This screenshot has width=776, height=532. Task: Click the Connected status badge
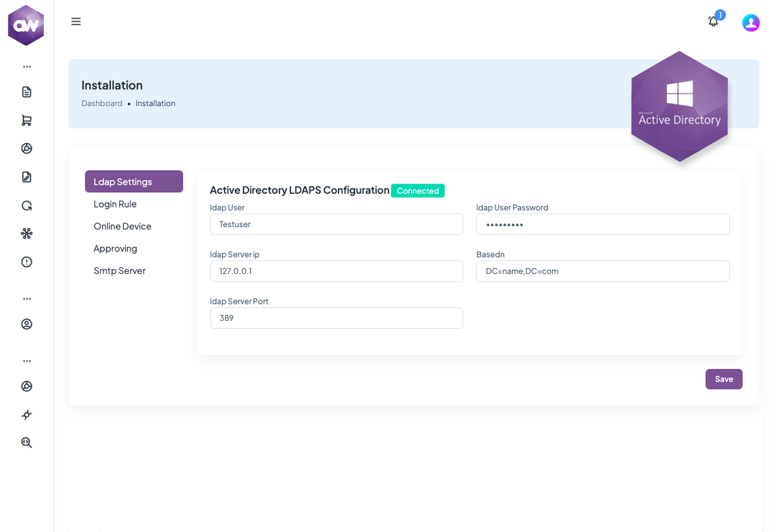tap(418, 190)
